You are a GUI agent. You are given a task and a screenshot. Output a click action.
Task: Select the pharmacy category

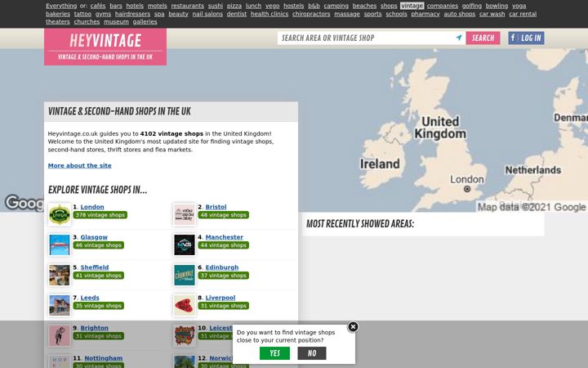pos(425,14)
